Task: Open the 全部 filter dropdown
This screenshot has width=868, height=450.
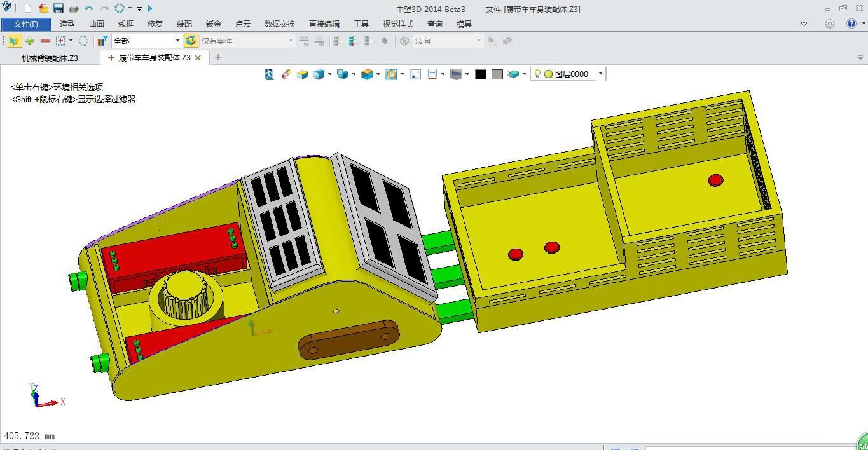Action: (177, 40)
